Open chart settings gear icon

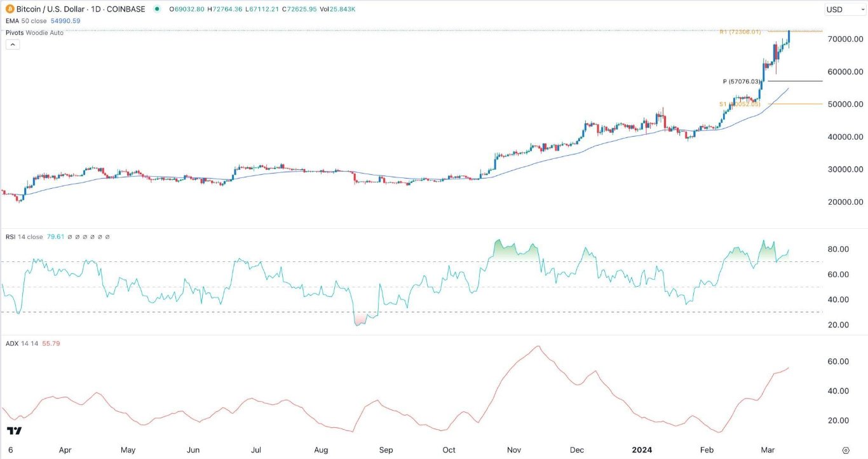point(845,449)
